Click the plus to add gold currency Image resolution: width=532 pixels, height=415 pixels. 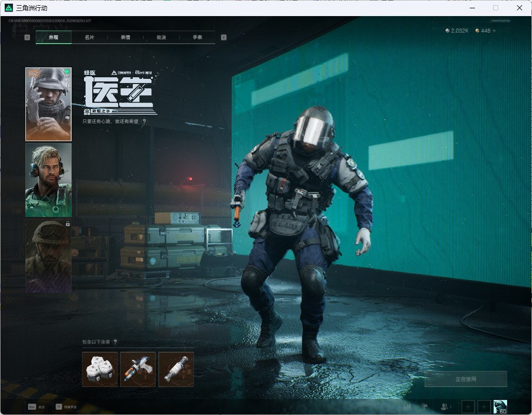pyautogui.click(x=494, y=31)
